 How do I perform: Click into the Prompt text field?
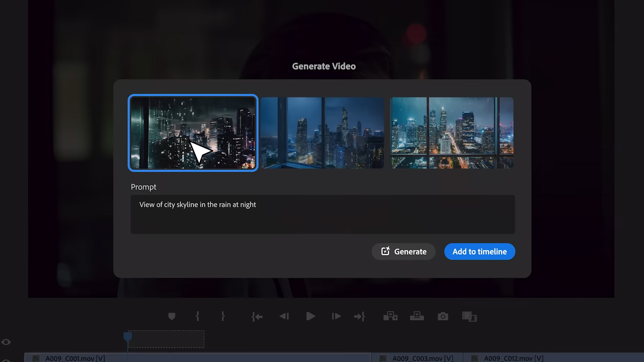point(323,214)
